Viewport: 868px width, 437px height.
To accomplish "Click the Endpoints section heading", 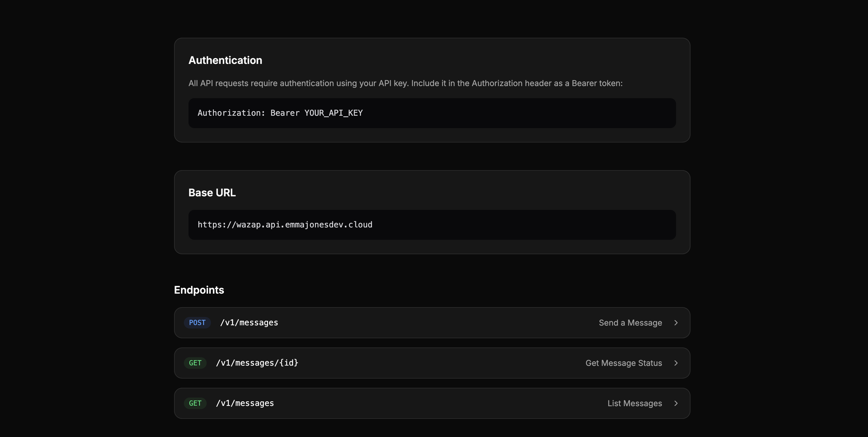I will coord(199,290).
